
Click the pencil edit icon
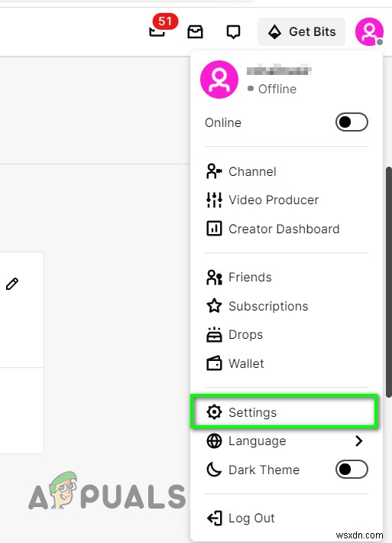(x=12, y=284)
